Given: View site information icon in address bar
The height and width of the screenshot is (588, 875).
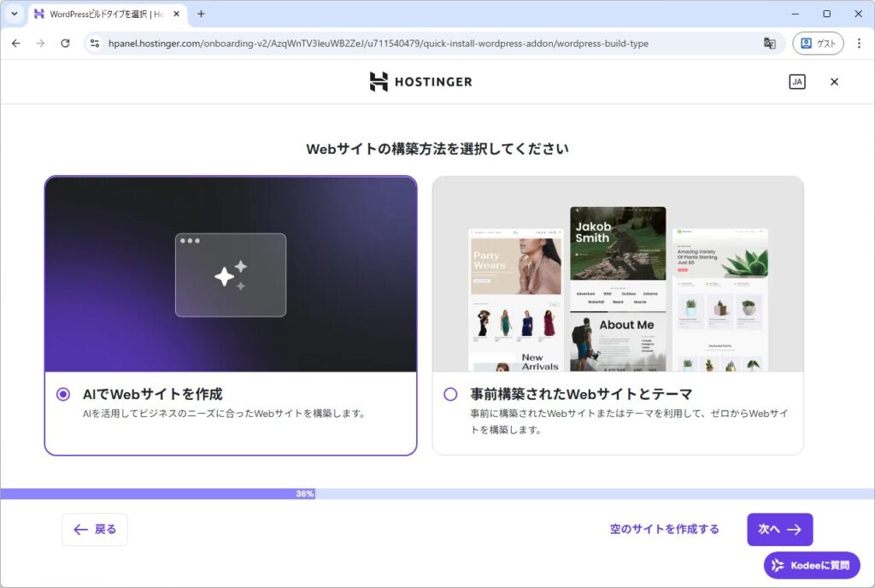Looking at the screenshot, I should coord(95,44).
